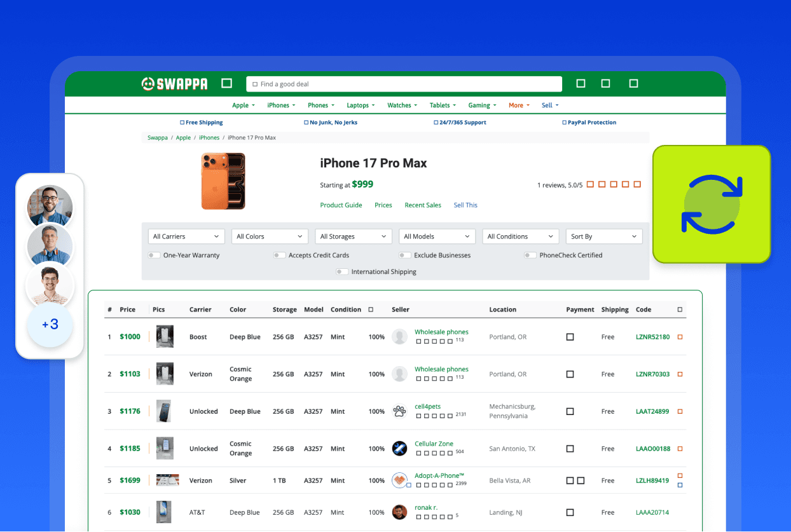Click the 1 reviews, 5.0/5 rating text
791x532 pixels.
click(560, 186)
